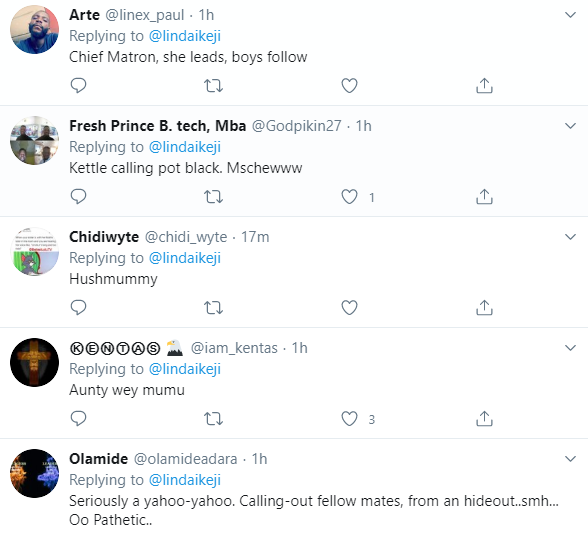Open @lindaikeji link in Olamide's reply
This screenshot has width=588, height=538.
pos(185,480)
